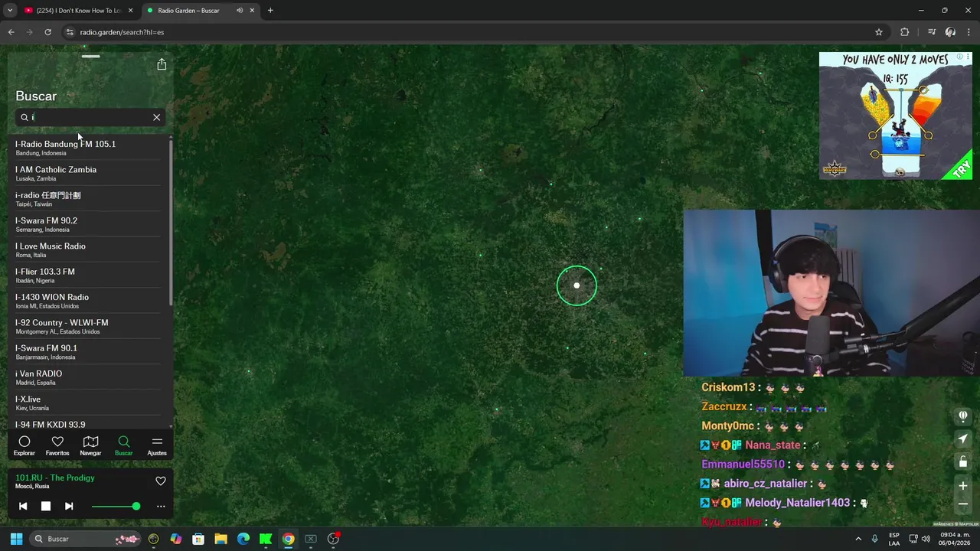
Task: Click the 101.RU - The Prodigy station title
Action: click(x=55, y=478)
